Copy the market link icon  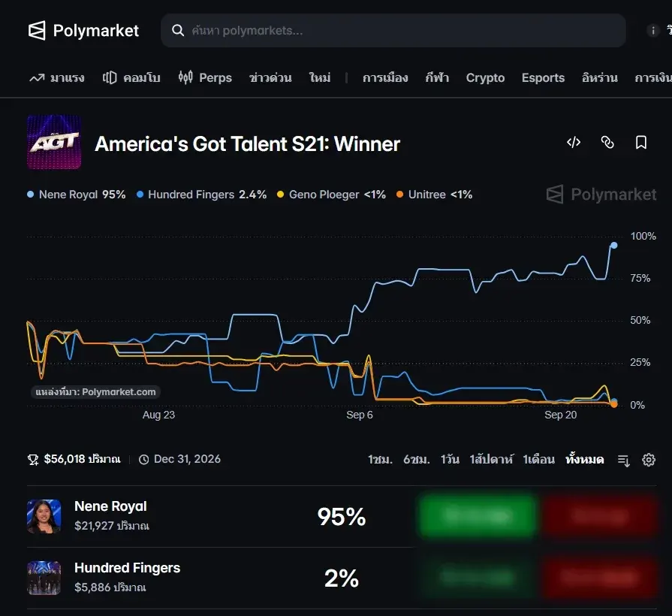(x=607, y=142)
